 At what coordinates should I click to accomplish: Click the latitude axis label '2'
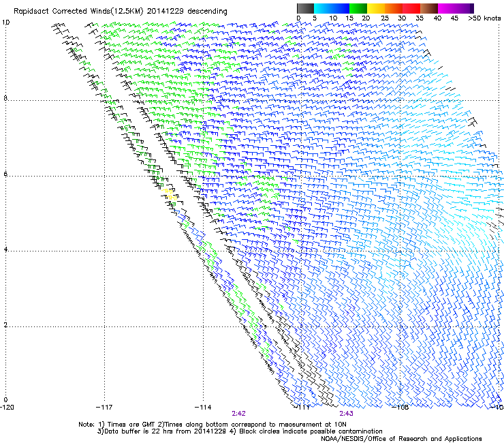[x=5, y=325]
